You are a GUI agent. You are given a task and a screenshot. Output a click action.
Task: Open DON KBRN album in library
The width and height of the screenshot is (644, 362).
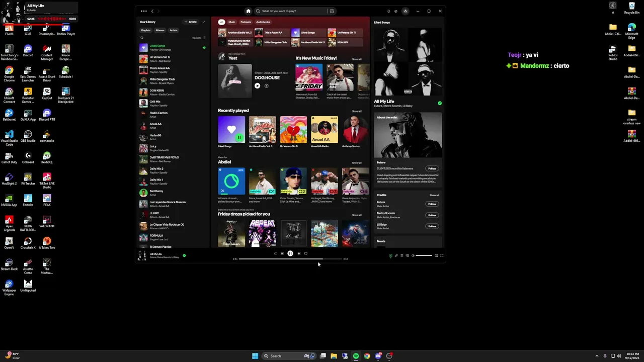(x=173, y=92)
